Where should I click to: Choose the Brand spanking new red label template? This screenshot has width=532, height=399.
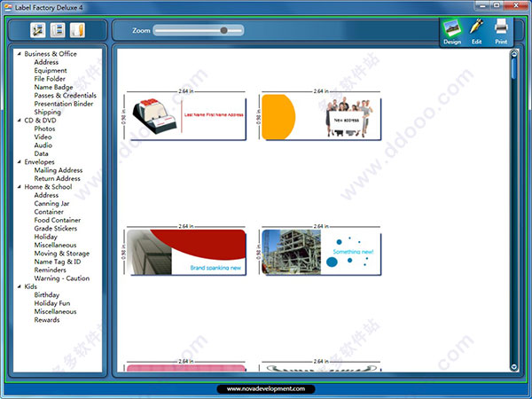click(x=186, y=252)
